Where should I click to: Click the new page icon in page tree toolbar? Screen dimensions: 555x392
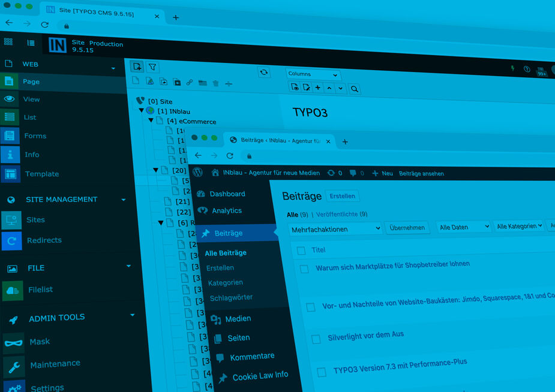point(137,66)
